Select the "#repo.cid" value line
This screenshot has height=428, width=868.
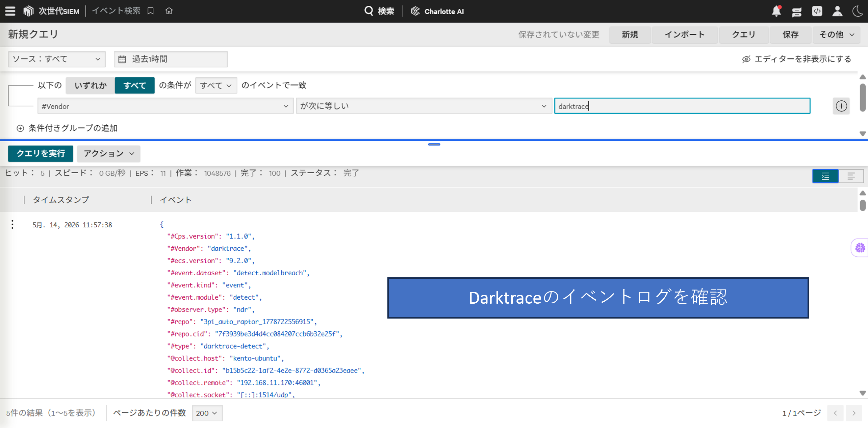tap(255, 334)
